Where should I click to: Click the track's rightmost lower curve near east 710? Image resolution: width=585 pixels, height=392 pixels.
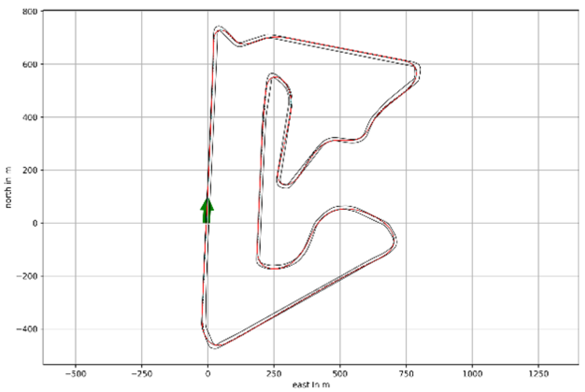pyautogui.click(x=394, y=241)
